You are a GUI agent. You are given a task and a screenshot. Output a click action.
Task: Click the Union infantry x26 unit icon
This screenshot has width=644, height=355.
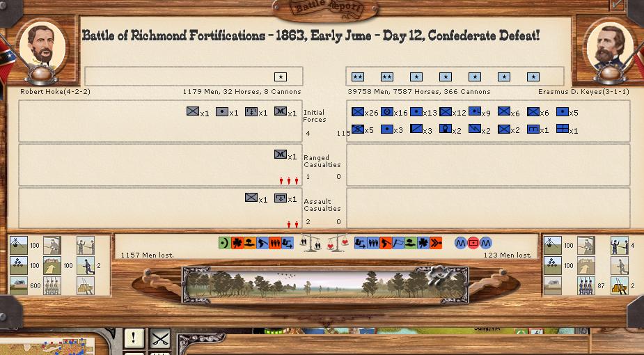point(358,111)
